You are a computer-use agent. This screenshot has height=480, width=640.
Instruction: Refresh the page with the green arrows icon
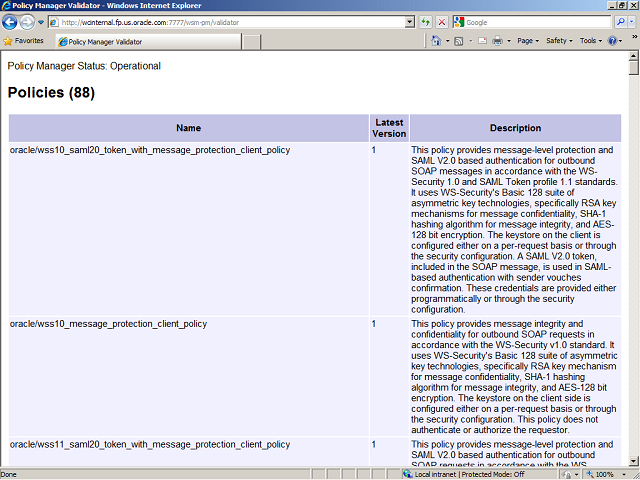point(427,22)
